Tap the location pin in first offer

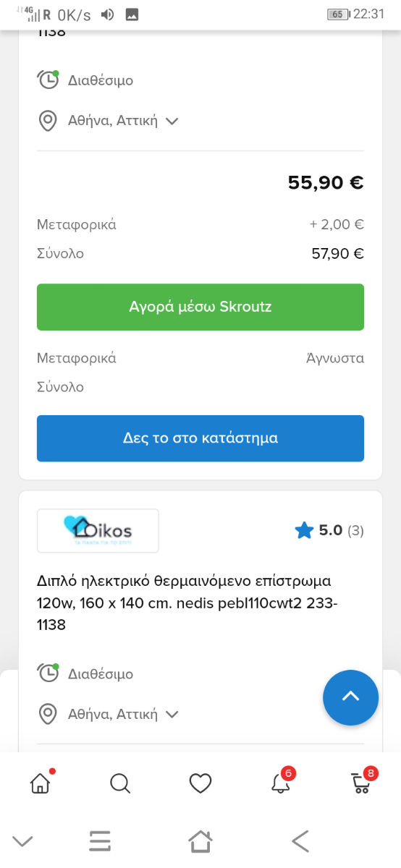48,121
